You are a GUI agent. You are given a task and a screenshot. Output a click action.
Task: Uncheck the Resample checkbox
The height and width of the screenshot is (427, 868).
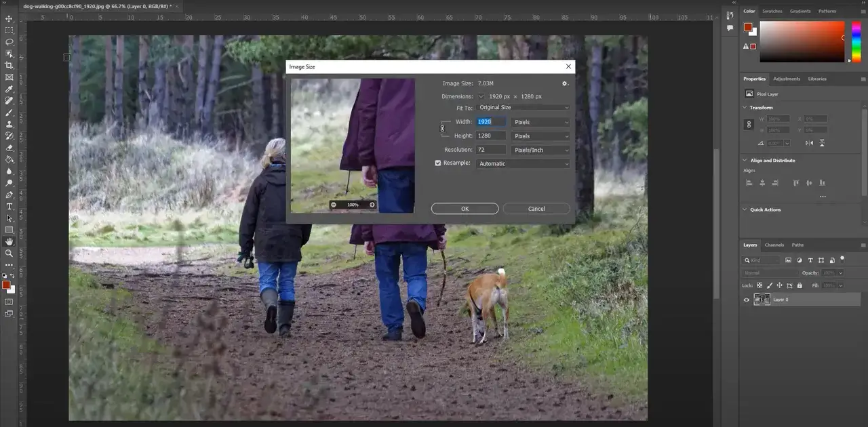438,163
